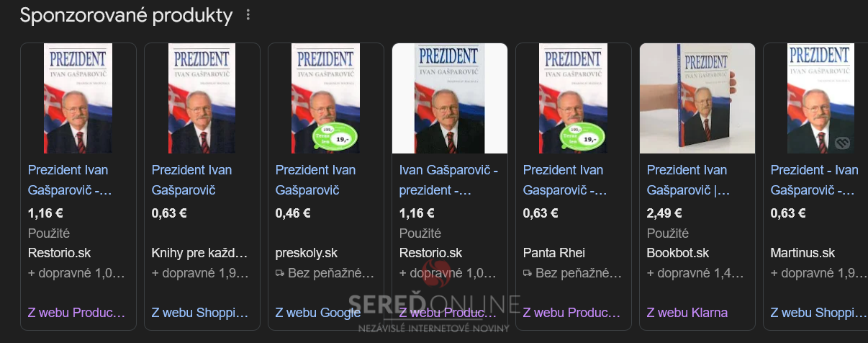868x343 pixels.
Task: Open the Bookbot.sk hand-held book thumbnail
Action: click(697, 98)
